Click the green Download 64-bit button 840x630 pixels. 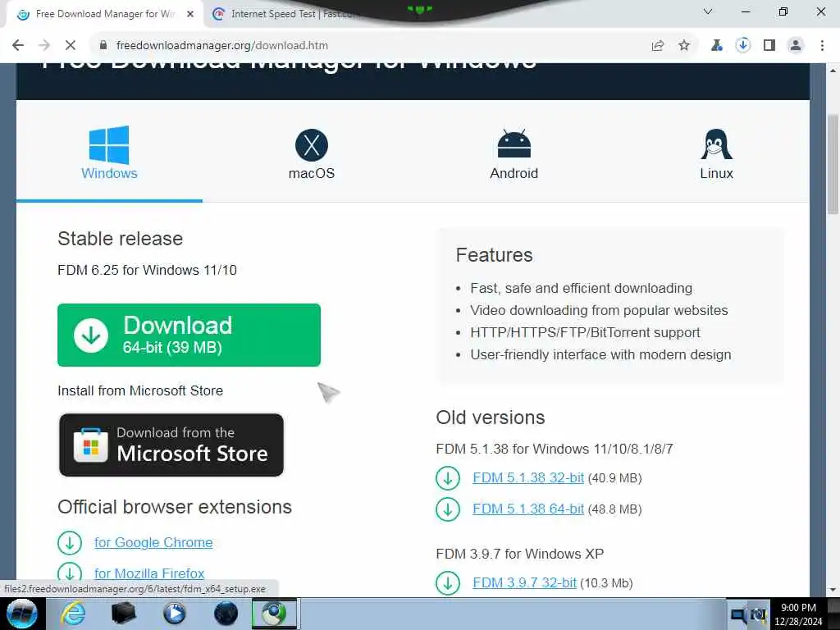coord(189,335)
